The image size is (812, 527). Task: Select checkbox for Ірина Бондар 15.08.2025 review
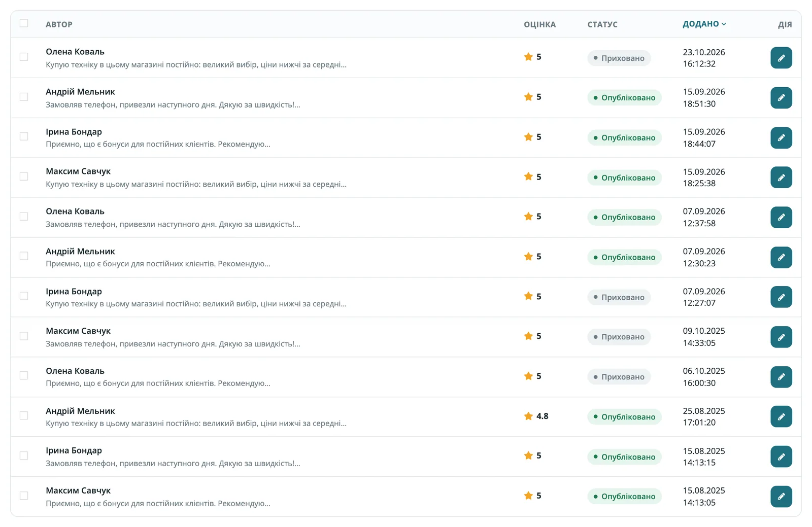(24, 455)
